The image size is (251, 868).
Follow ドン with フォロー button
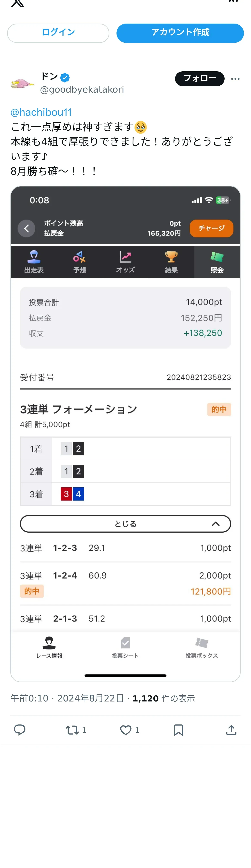(x=199, y=78)
